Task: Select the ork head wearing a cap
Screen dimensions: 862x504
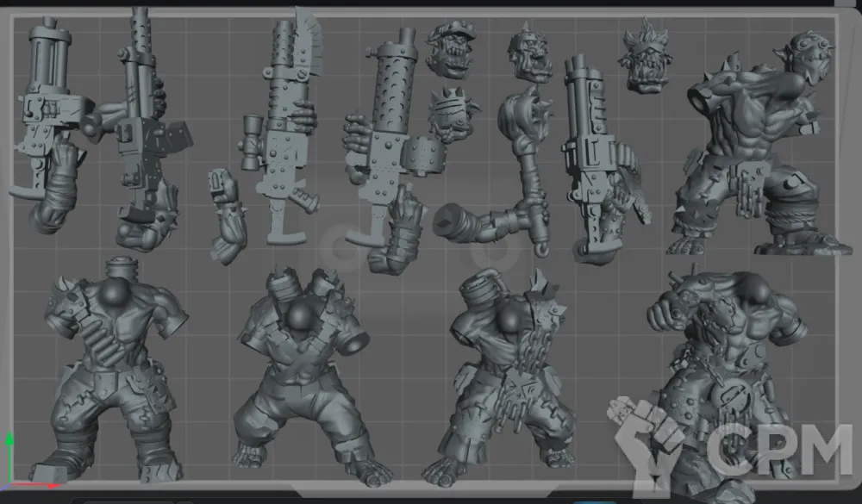Action: point(452,50)
